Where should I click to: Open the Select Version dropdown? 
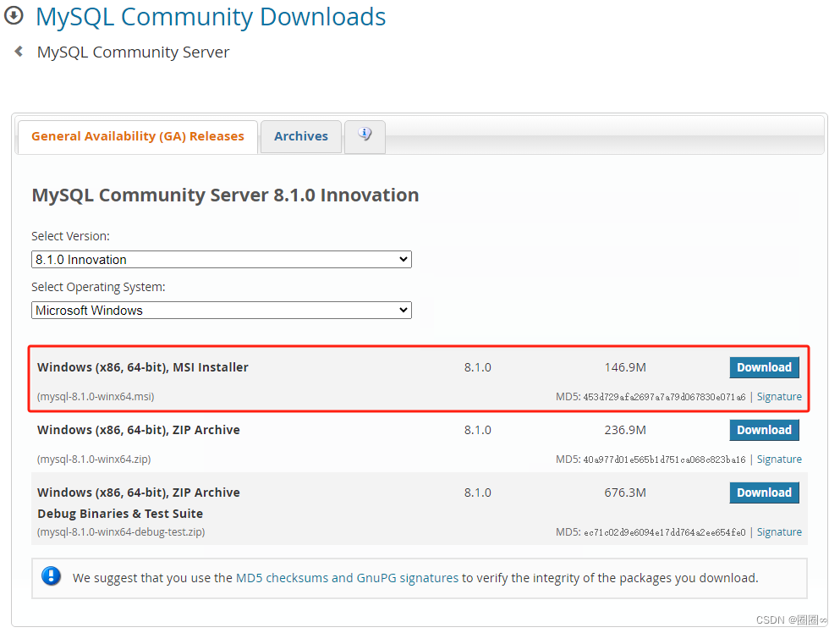[x=222, y=260]
